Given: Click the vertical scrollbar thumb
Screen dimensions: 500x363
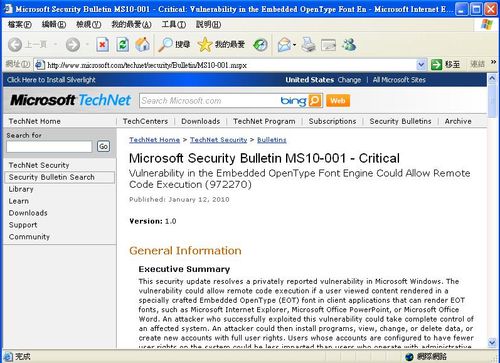Looking at the screenshot, I should point(492,101).
